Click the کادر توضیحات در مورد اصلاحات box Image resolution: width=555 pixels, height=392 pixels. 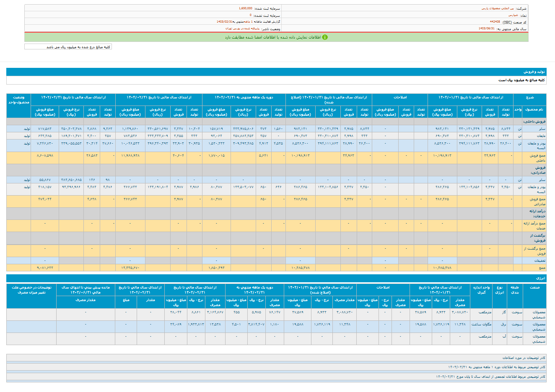pyautogui.click(x=276, y=358)
